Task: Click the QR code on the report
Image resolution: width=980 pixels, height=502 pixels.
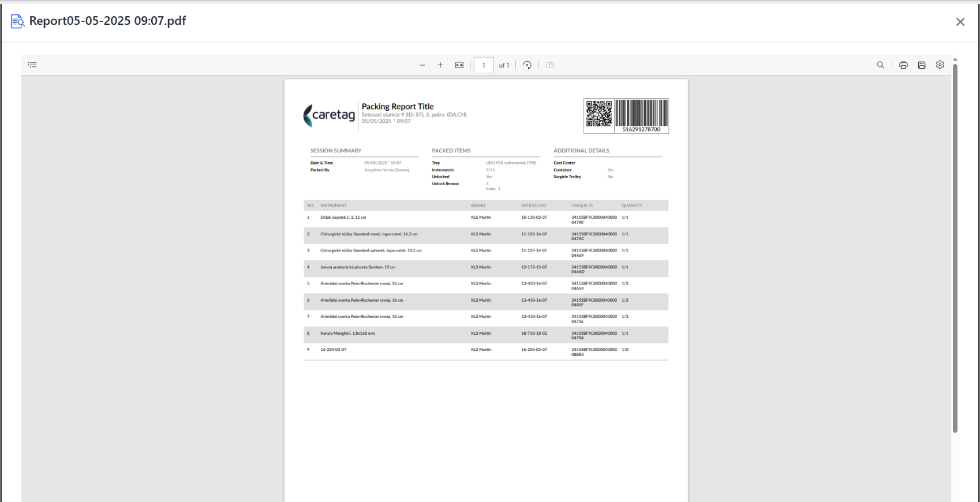Action: [599, 113]
